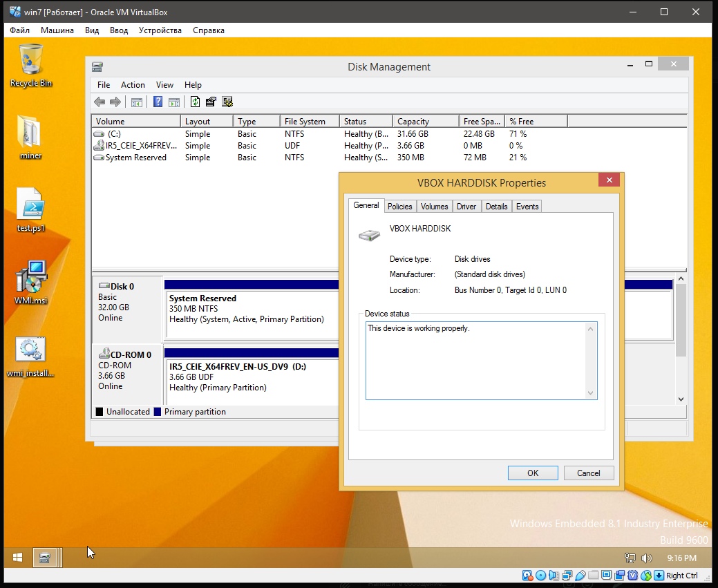Refresh disk list with the green arrows icon
The height and width of the screenshot is (588, 718).
[x=195, y=102]
